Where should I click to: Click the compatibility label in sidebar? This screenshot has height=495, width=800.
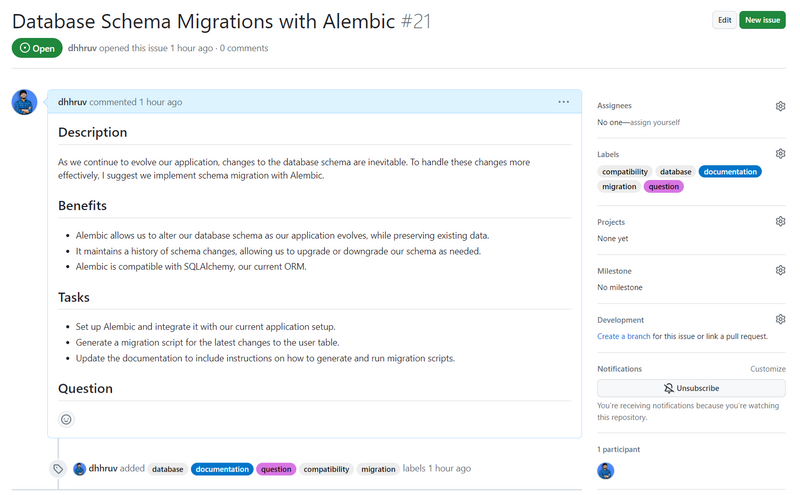[625, 172]
